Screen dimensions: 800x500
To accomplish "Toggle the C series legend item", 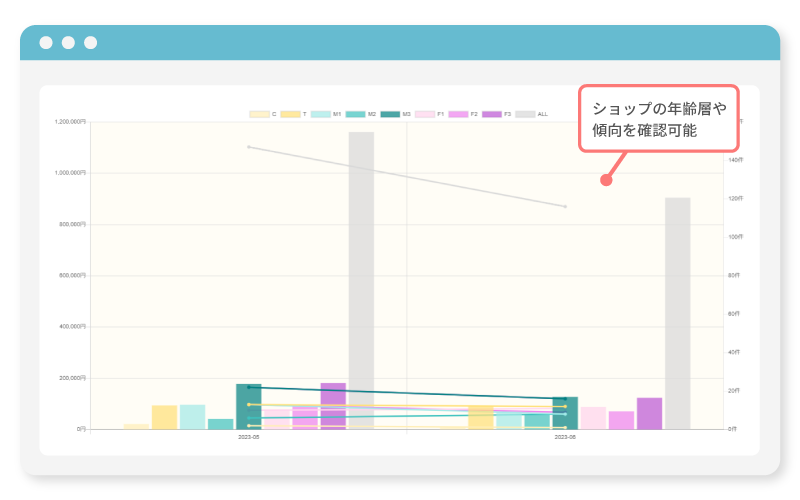I will tap(263, 114).
